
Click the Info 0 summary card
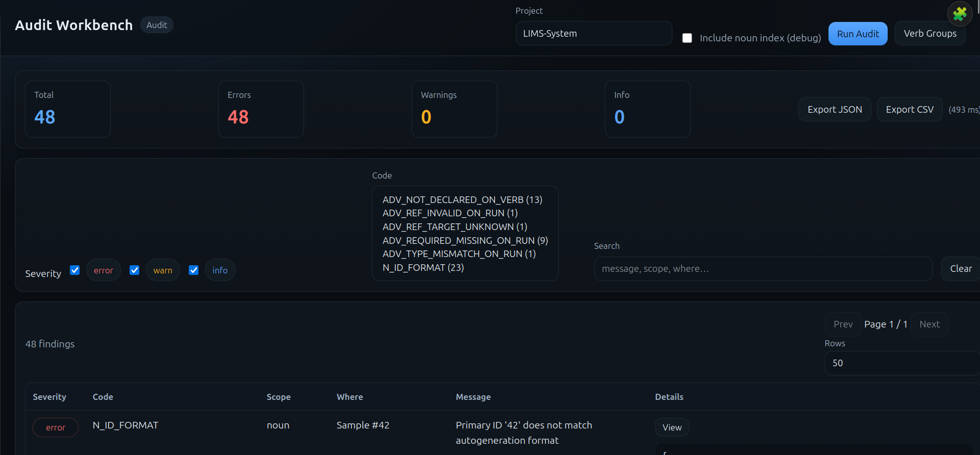coord(648,109)
